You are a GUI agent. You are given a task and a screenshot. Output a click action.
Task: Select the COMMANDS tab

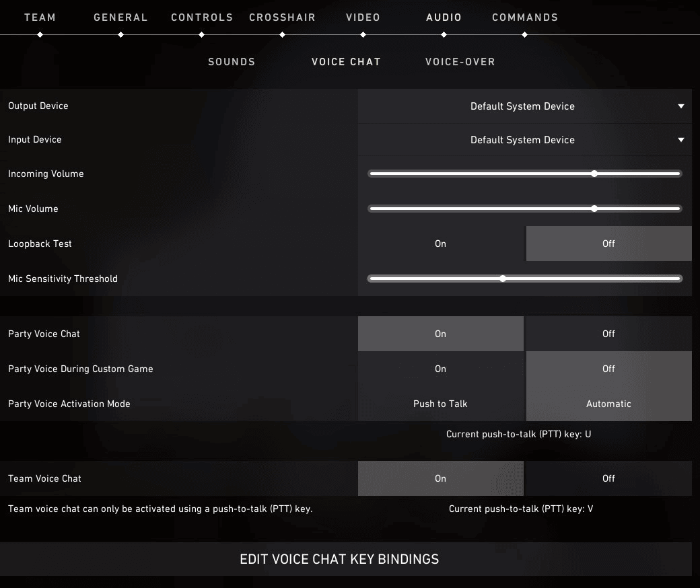pos(524,17)
